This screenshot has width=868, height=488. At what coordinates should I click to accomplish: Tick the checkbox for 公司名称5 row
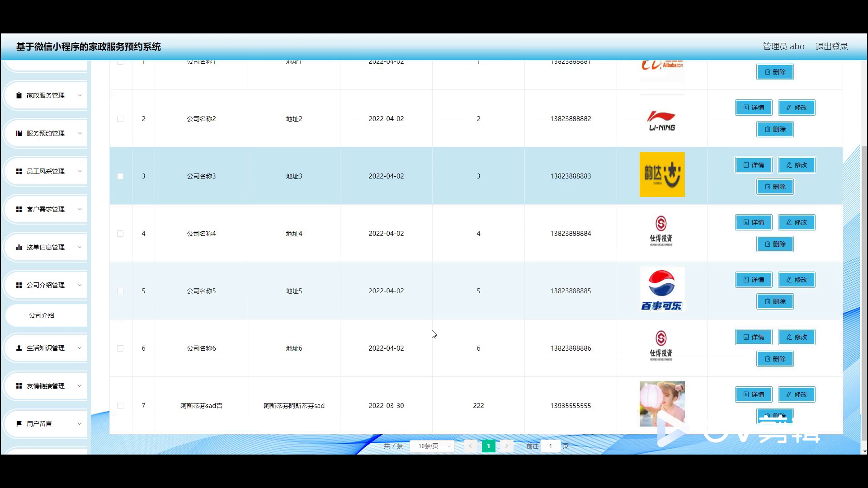coord(120,291)
